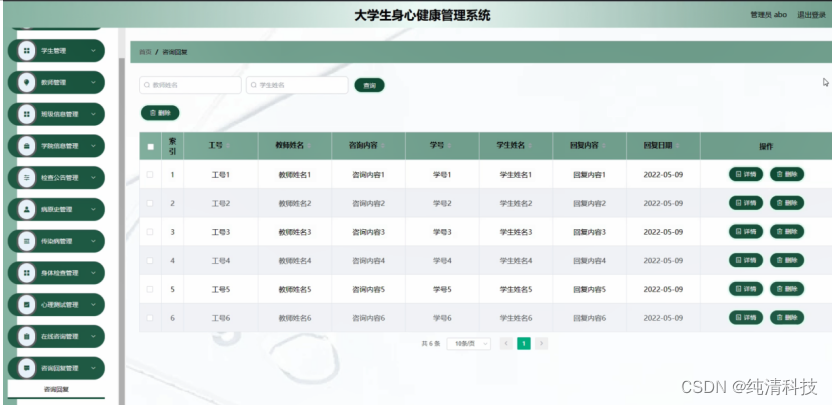Open 详情 for row 工号4

pos(746,260)
